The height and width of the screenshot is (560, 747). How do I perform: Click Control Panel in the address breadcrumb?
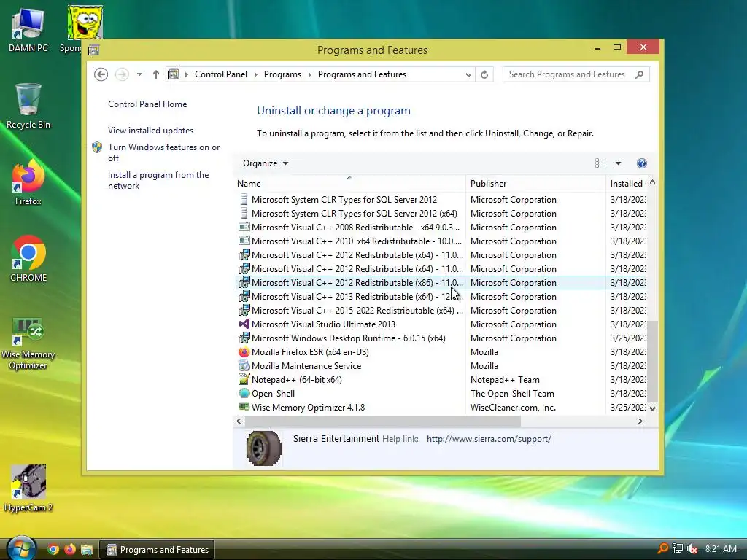(221, 74)
